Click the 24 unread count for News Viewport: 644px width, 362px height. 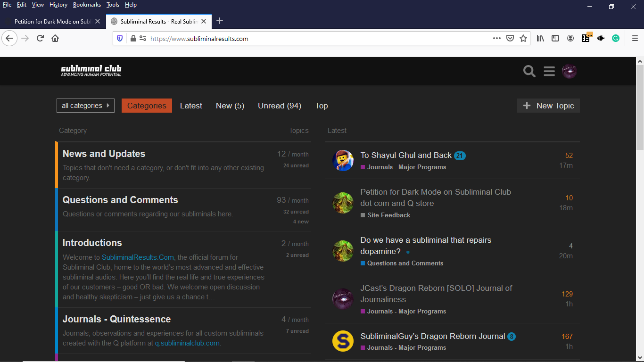click(x=296, y=165)
